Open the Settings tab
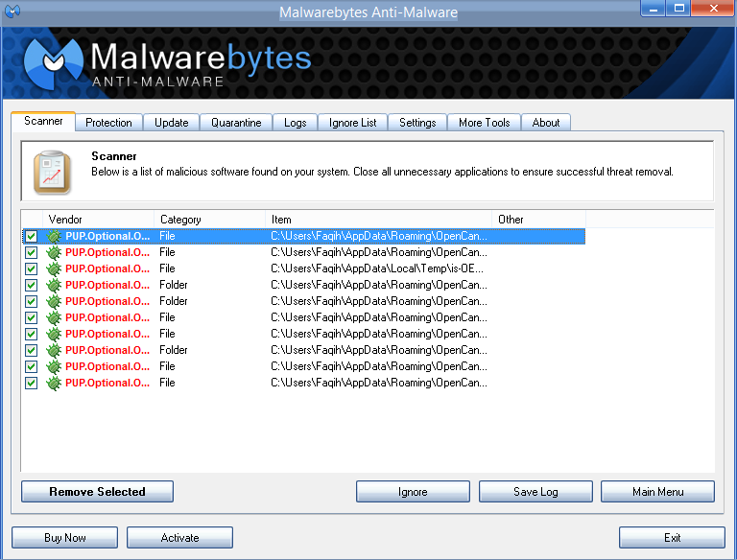 click(x=417, y=123)
